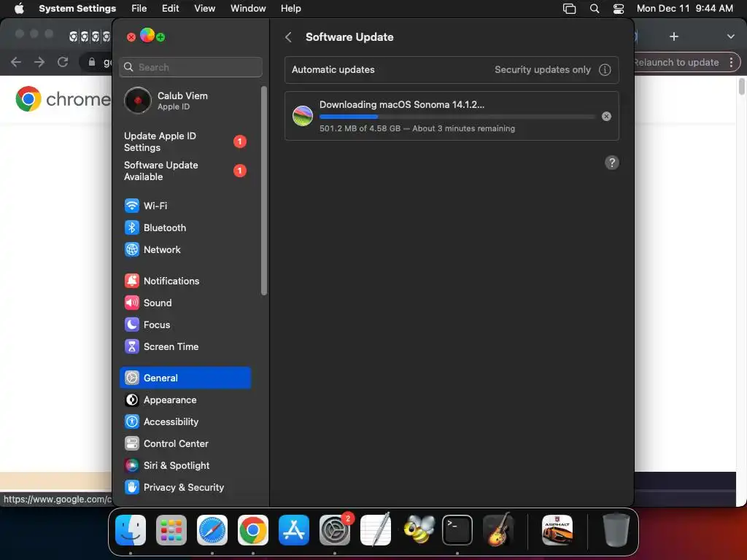The width and height of the screenshot is (747, 560).
Task: Open Safari from the Dock
Action: 212,530
